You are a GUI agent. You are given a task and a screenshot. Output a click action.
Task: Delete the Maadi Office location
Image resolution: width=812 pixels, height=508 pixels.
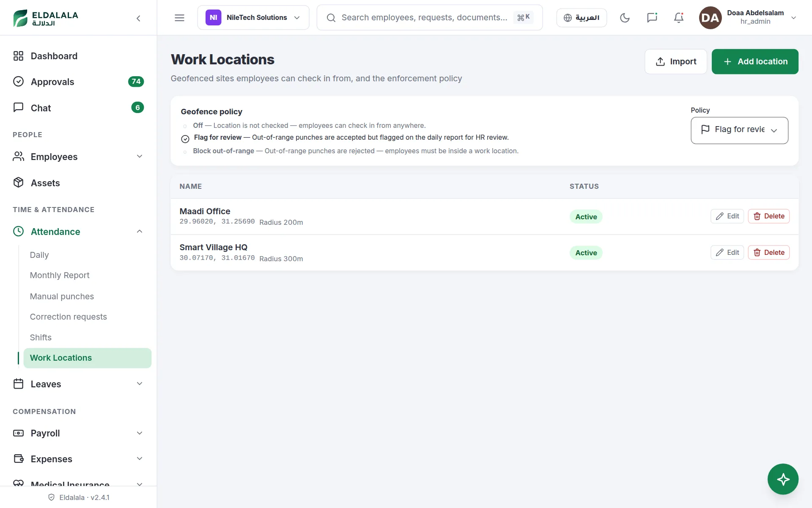(768, 216)
